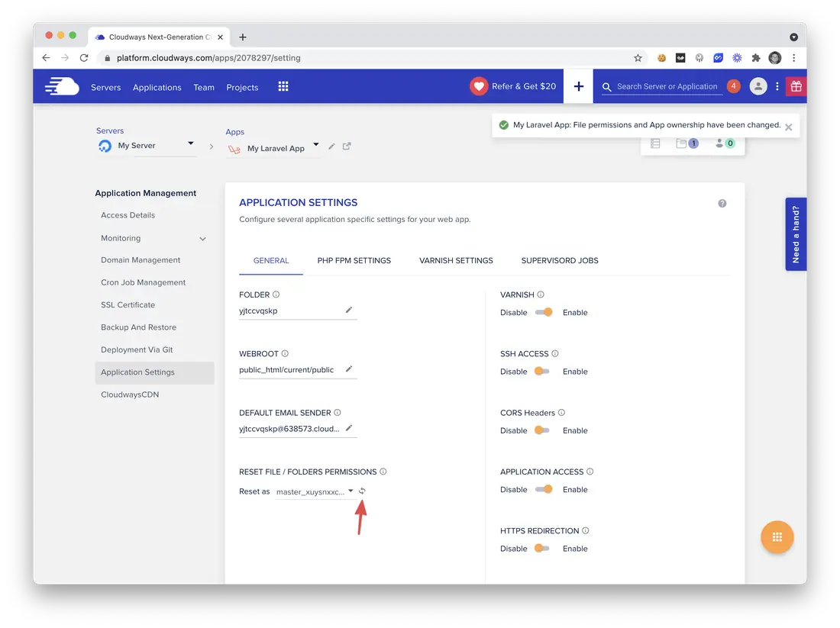Dismiss the file permissions notification
This screenshot has height=628, width=840.
click(x=789, y=127)
